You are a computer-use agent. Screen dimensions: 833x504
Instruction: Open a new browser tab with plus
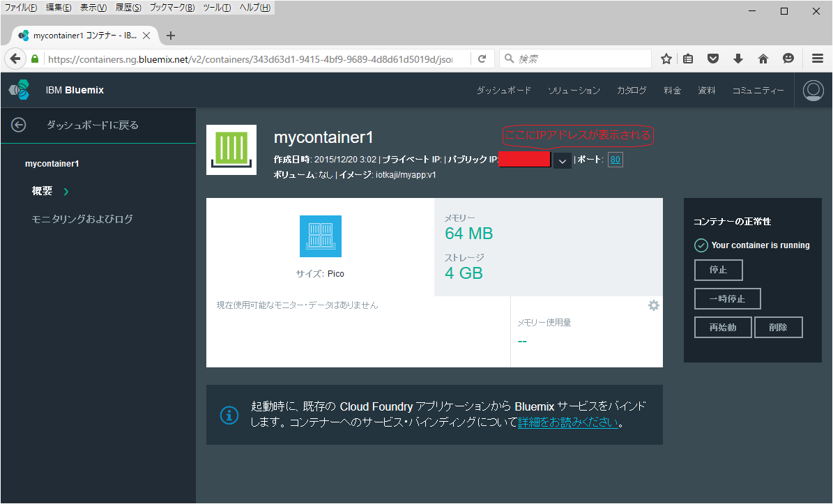click(171, 36)
